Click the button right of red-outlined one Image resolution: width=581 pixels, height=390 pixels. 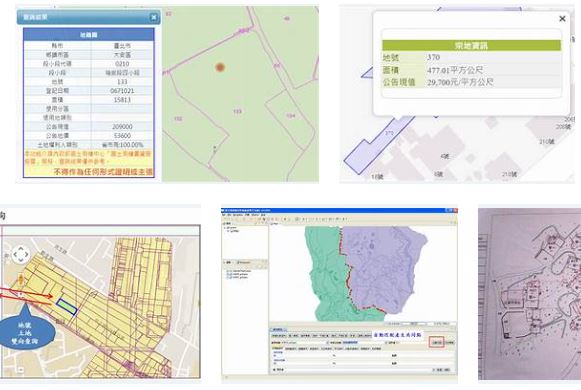(x=449, y=343)
